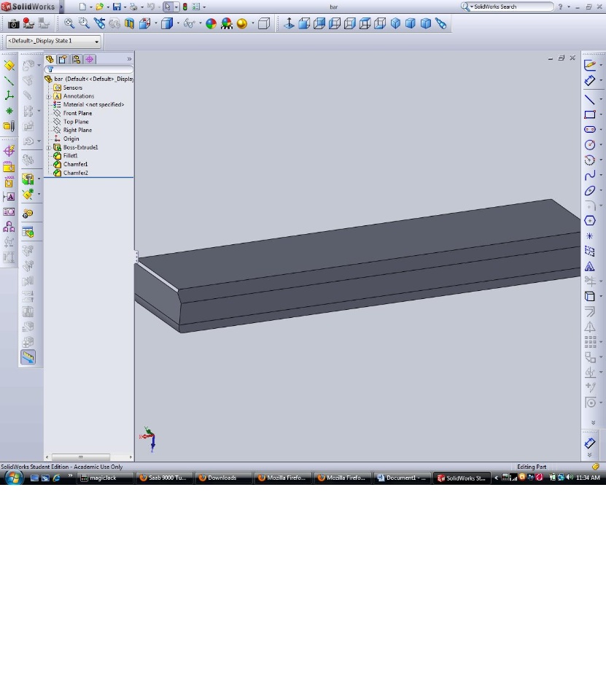Choose the Straight Slot sketch tool
The width and height of the screenshot is (606, 700).
(x=589, y=130)
